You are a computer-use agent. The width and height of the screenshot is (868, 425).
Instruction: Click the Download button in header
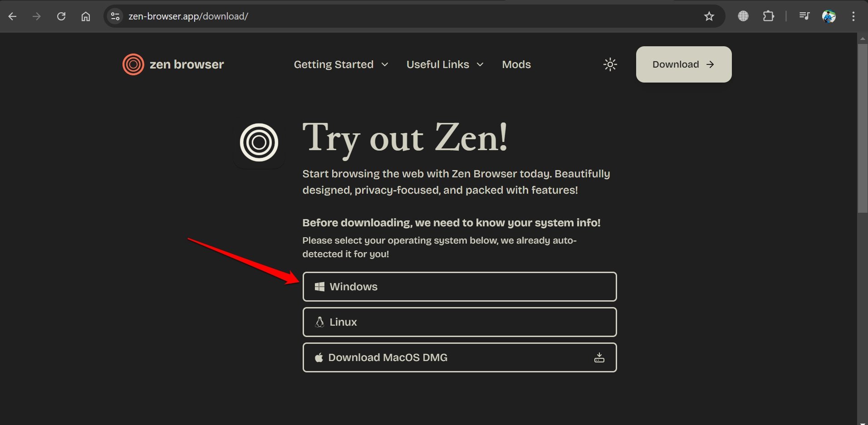tap(684, 64)
